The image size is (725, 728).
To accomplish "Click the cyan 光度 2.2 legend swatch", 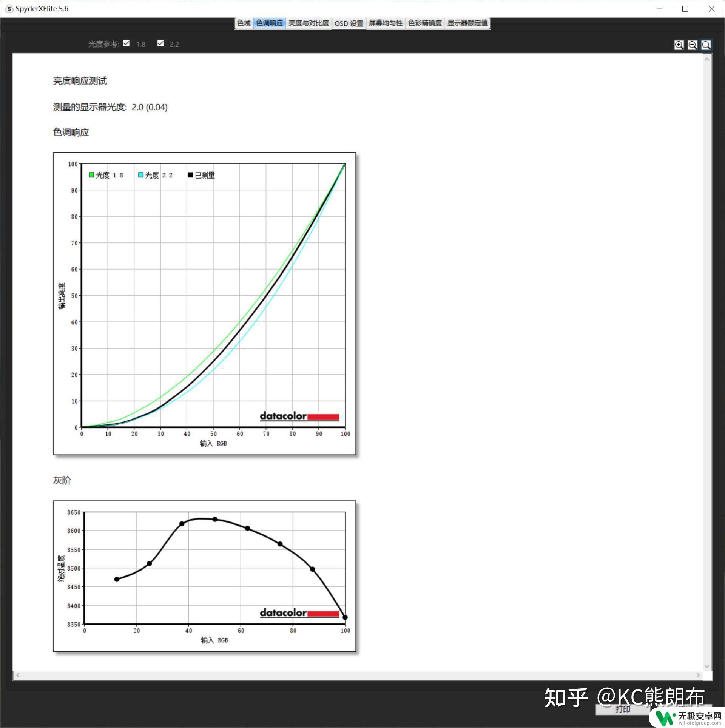I will coord(141,175).
